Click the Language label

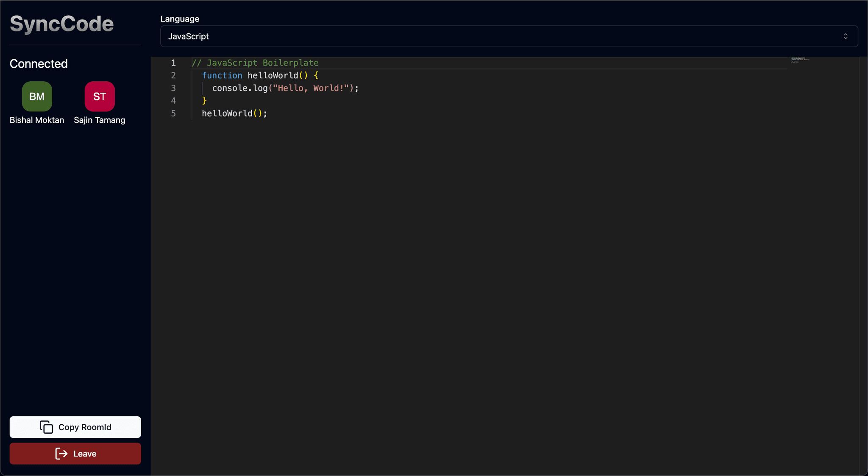(x=180, y=19)
